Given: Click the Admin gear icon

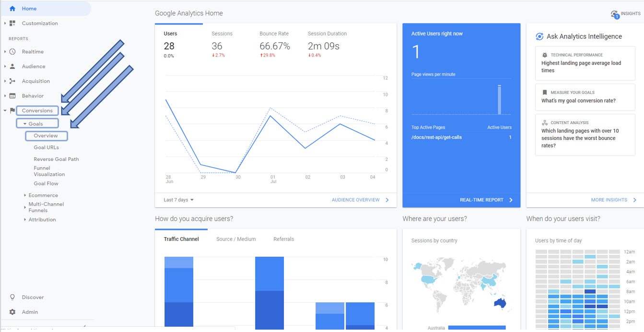Looking at the screenshot, I should click(x=12, y=312).
